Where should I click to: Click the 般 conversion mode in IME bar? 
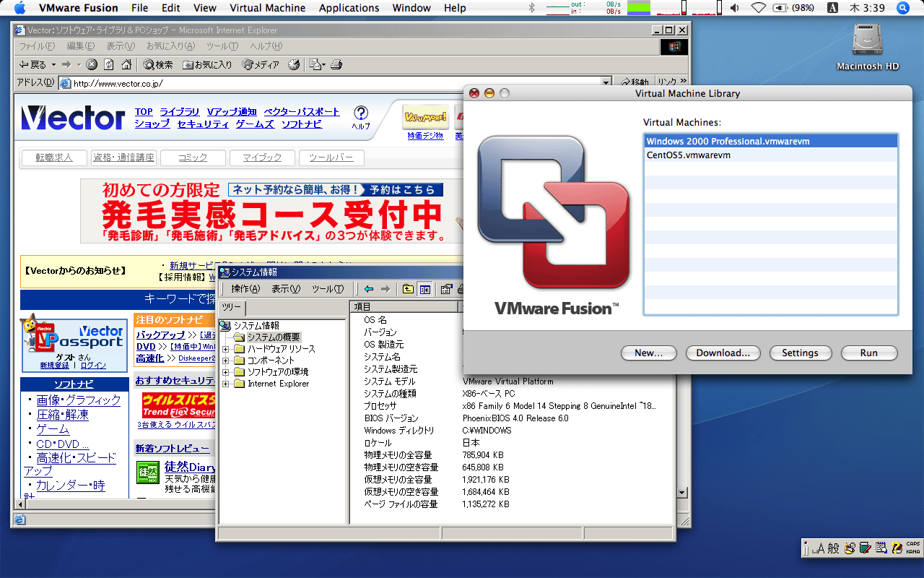click(x=834, y=548)
